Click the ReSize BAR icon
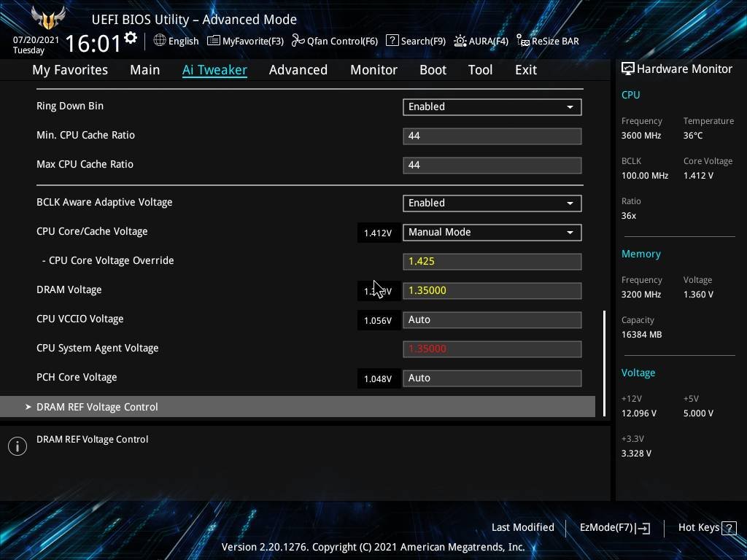Image resolution: width=747 pixels, height=560 pixels. point(522,41)
